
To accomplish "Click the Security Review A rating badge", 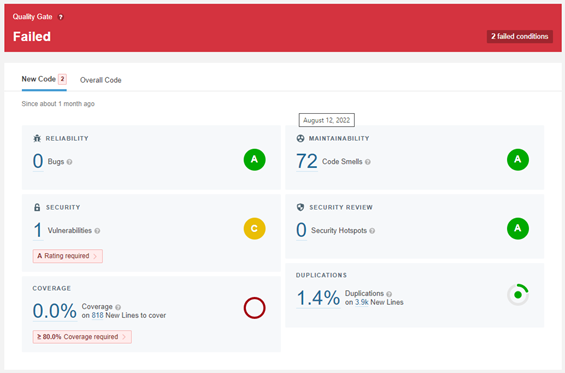I will 518,228.
